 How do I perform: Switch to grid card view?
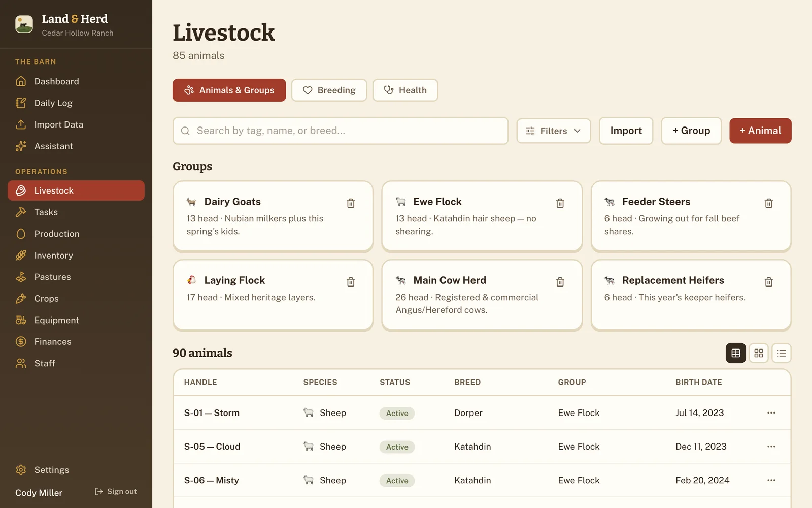759,353
